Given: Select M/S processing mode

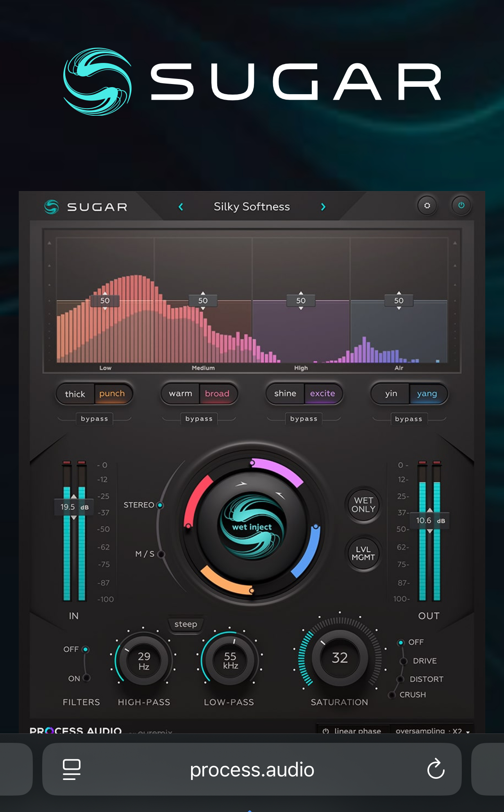Looking at the screenshot, I should (x=150, y=554).
